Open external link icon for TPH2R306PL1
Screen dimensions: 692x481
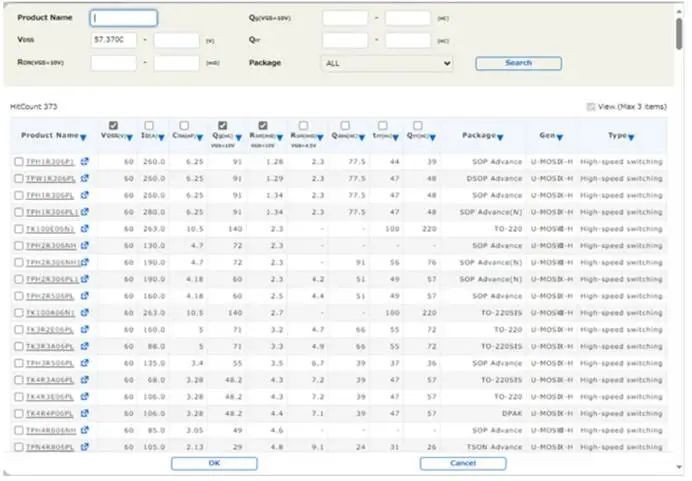[85, 279]
